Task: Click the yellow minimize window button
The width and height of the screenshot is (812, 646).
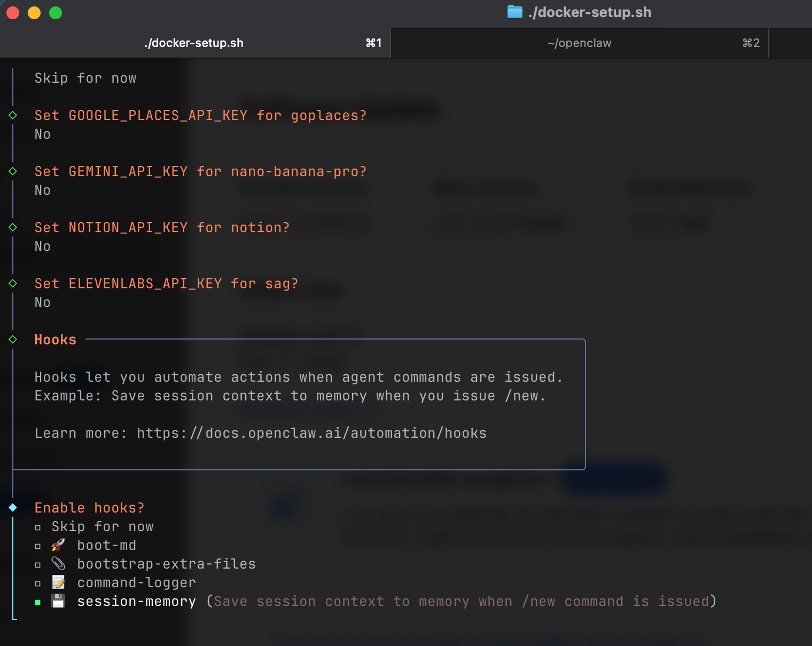Action: click(x=34, y=13)
